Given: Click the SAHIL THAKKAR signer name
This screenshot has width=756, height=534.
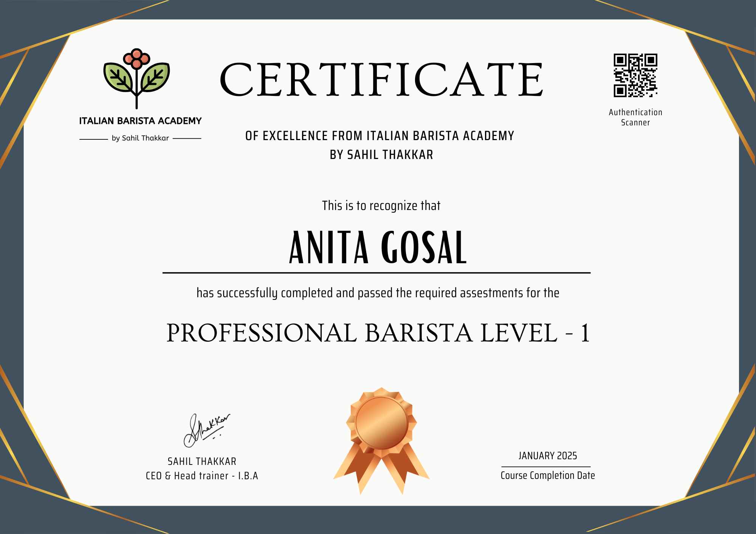Looking at the screenshot, I should pyautogui.click(x=202, y=461).
